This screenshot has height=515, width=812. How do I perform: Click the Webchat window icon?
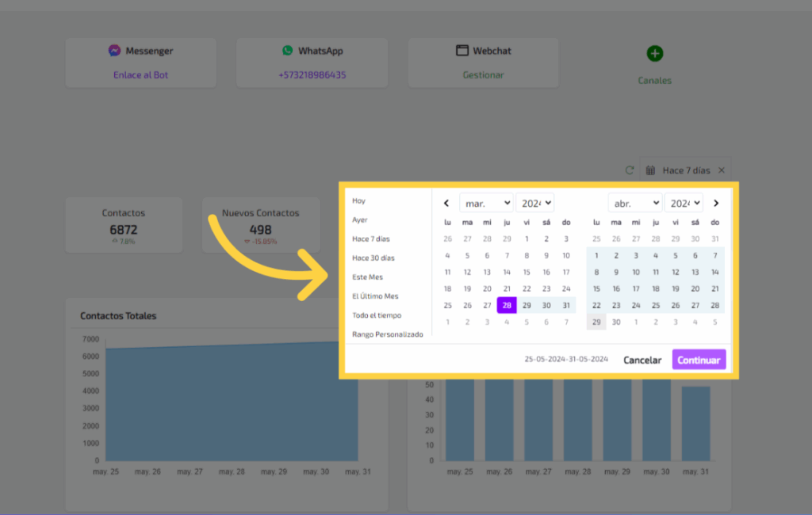click(x=462, y=51)
